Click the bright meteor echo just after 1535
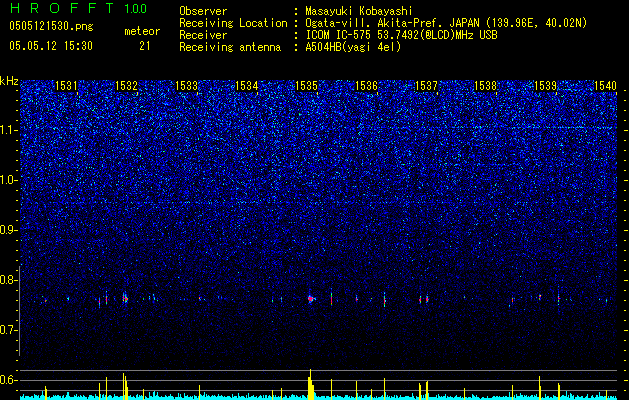629x400 pixels. [x=310, y=298]
